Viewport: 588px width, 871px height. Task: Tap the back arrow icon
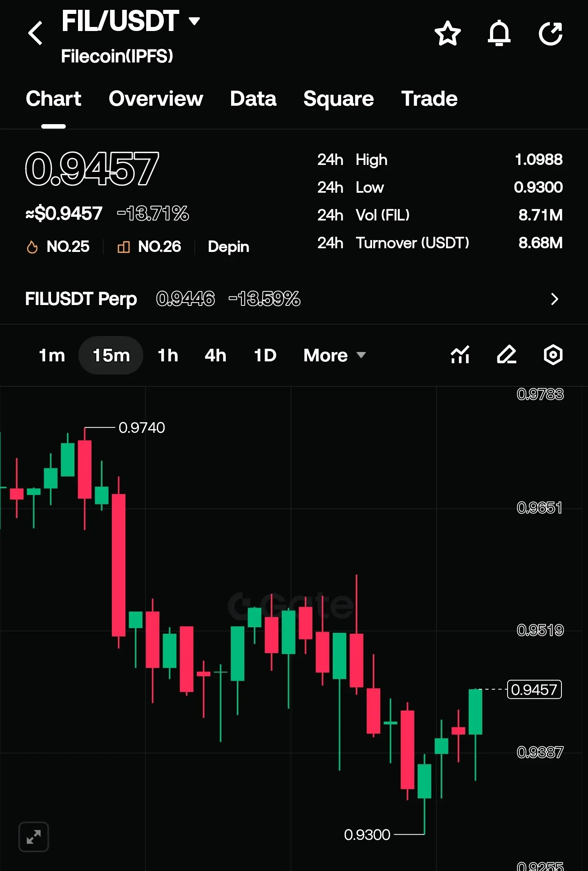click(x=36, y=33)
